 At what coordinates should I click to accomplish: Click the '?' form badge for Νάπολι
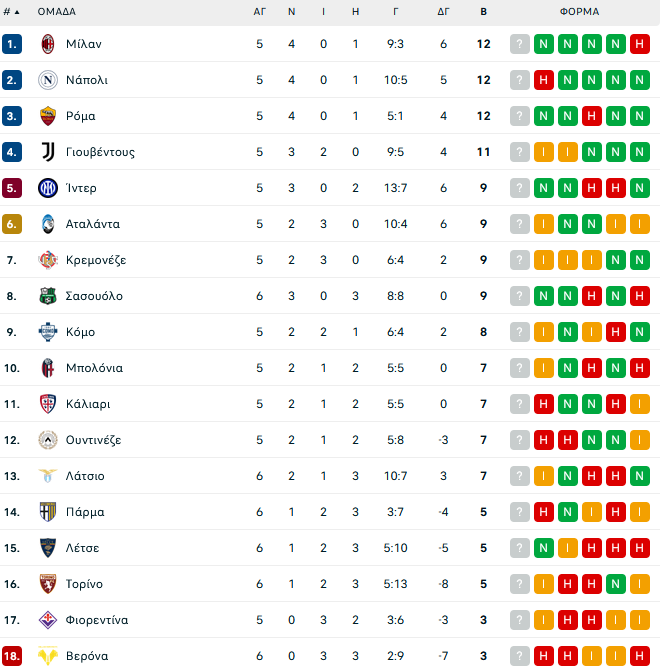pos(519,80)
